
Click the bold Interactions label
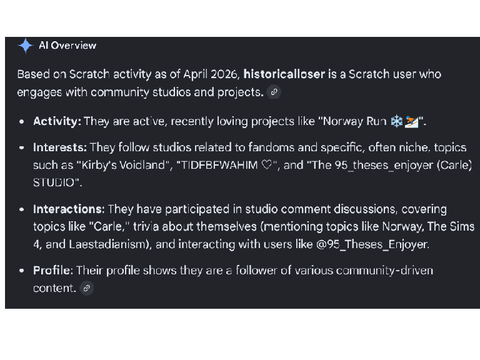(69, 209)
